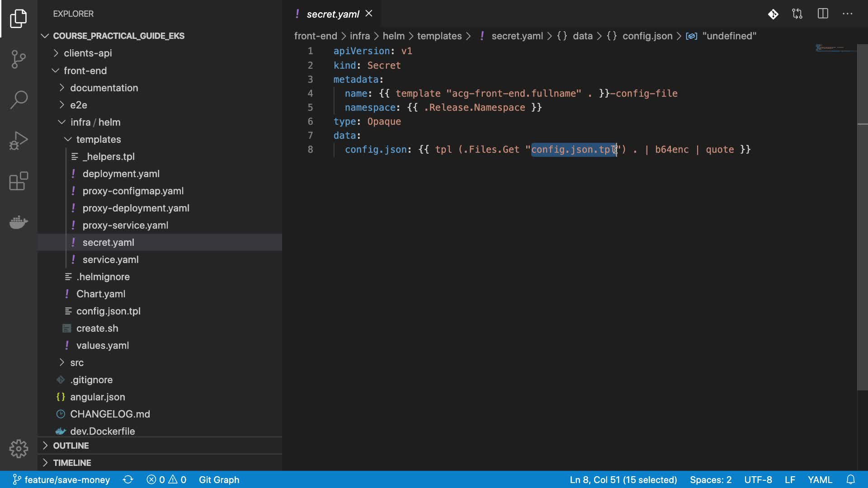The height and width of the screenshot is (488, 868).
Task: Close the secret.yaml tab
Action: click(369, 14)
